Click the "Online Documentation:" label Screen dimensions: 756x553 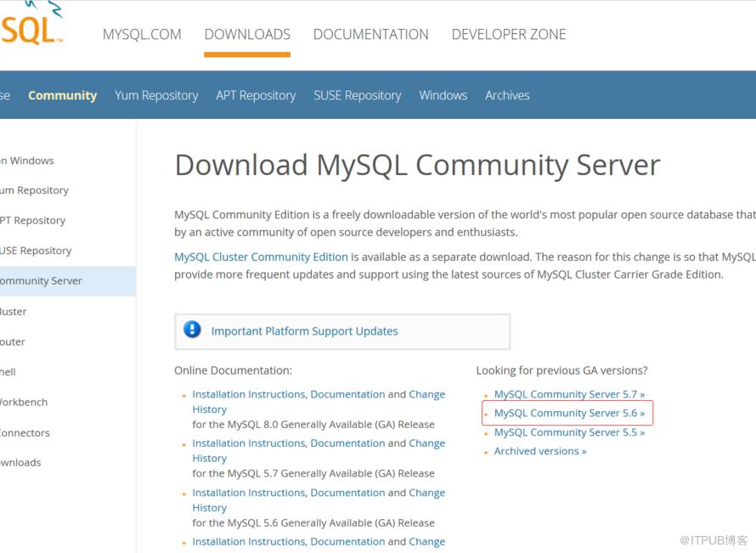point(233,370)
